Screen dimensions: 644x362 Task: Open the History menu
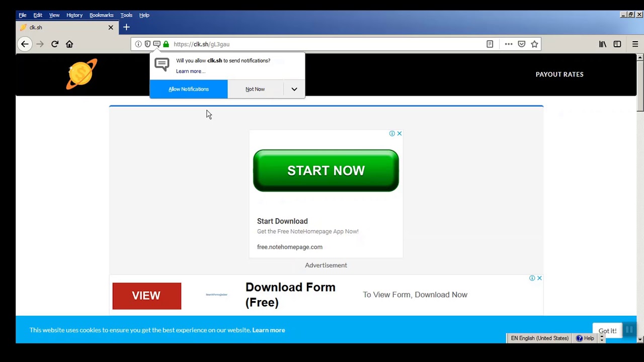tap(74, 15)
